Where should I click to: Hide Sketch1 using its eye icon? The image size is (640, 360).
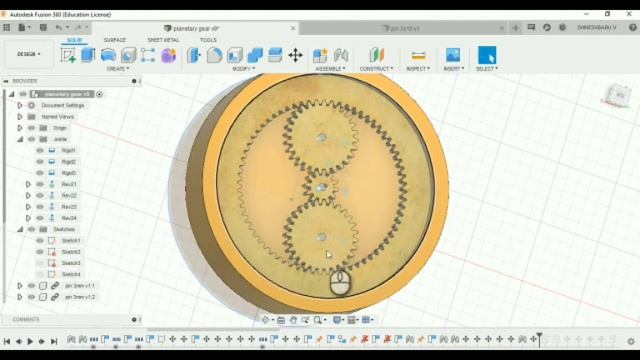(x=40, y=240)
